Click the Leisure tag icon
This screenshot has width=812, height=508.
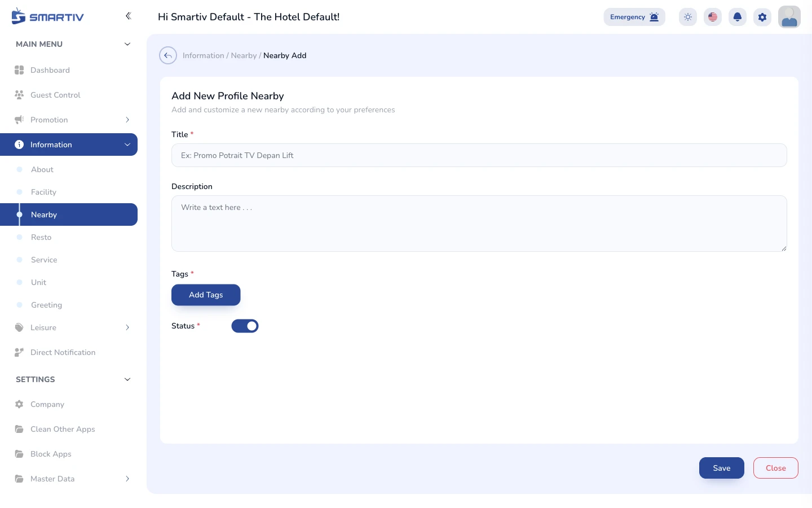[19, 327]
